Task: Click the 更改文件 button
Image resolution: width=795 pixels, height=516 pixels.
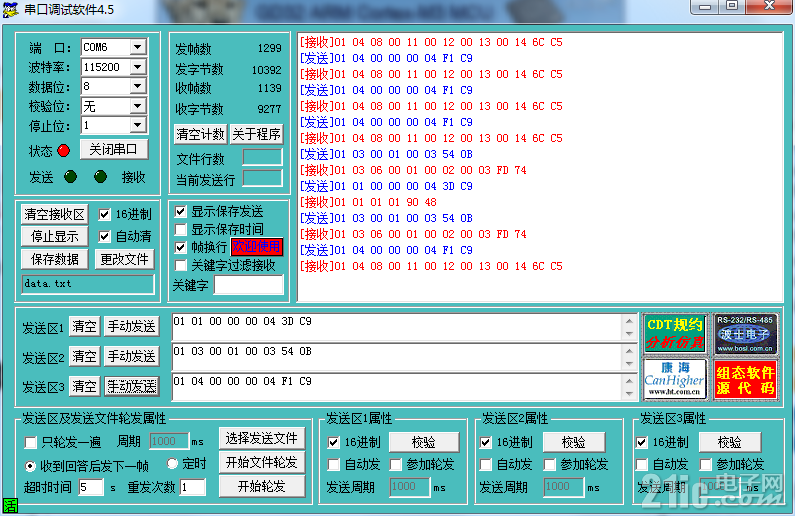Action: [x=125, y=260]
